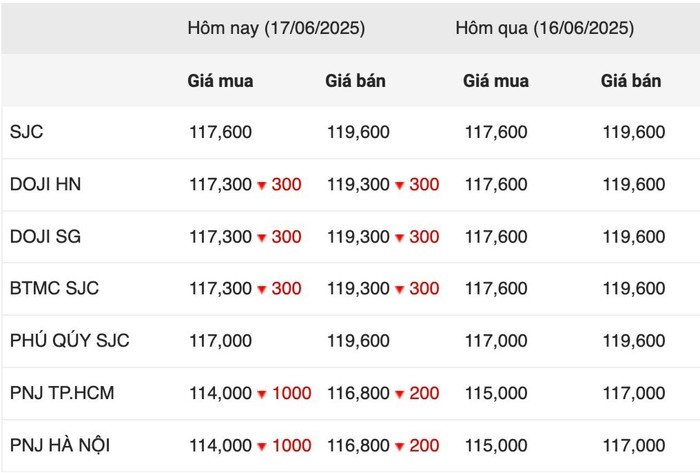Click the down arrow next to PNJ HÀ NỘI 200 change
The image size is (700, 473).
point(400,446)
